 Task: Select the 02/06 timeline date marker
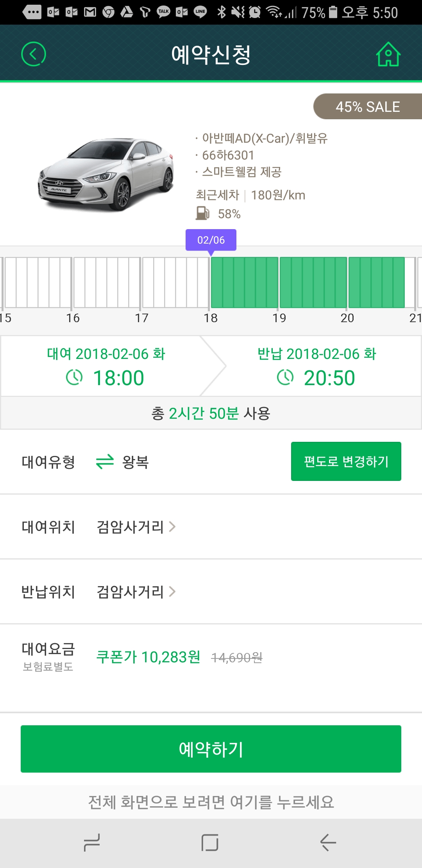pyautogui.click(x=211, y=240)
